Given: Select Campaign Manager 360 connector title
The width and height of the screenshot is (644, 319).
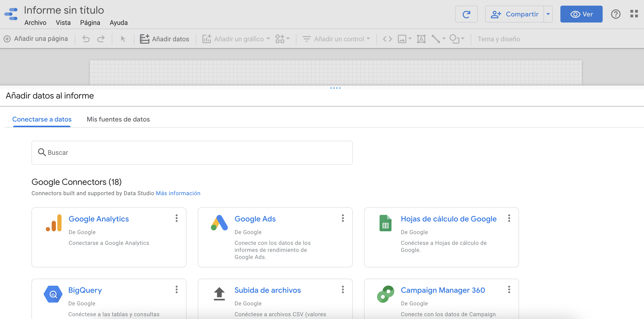Looking at the screenshot, I should coord(443,290).
